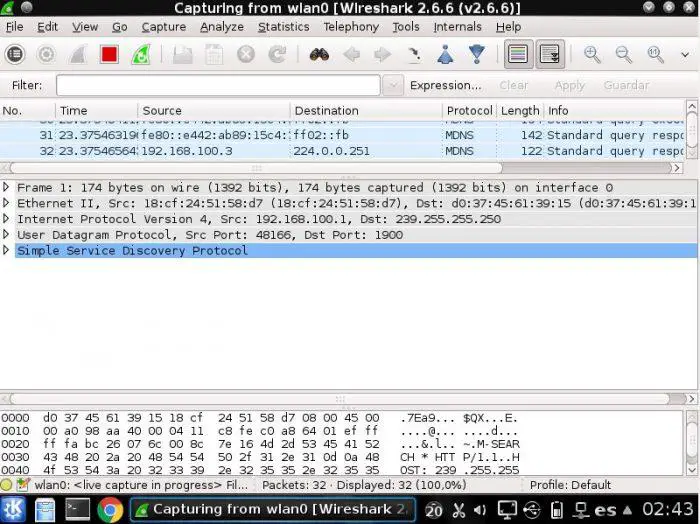Select packet 31 to ff02::fb
700x524 pixels.
pyautogui.click(x=342, y=135)
